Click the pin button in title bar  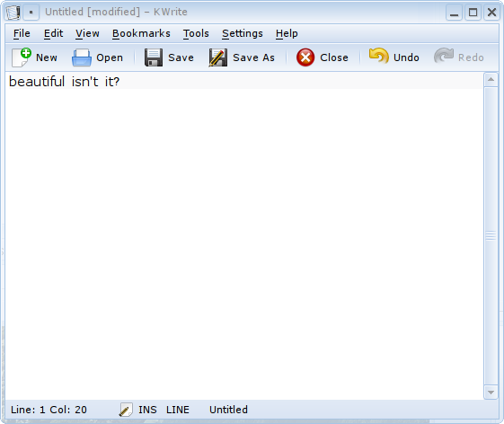[31, 13]
